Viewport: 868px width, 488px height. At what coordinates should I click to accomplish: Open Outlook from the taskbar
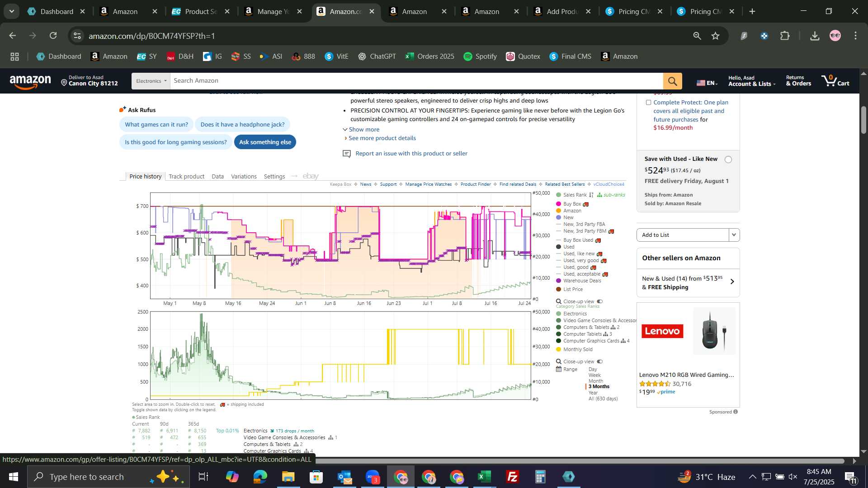pyautogui.click(x=344, y=477)
